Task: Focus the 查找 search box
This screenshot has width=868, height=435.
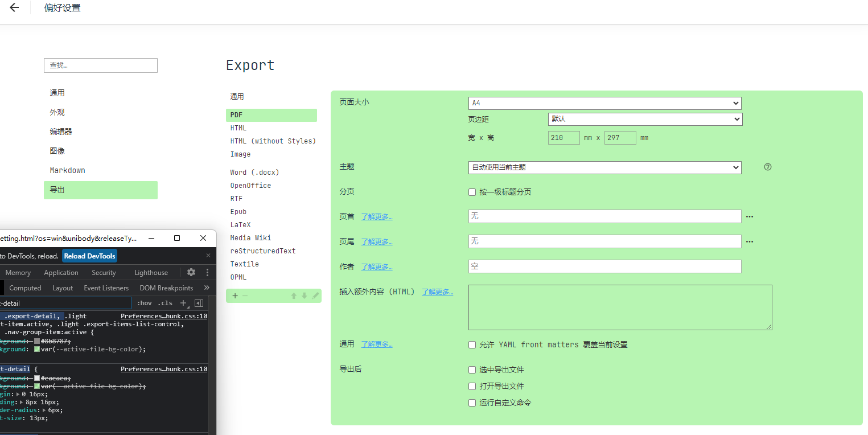Action: [101, 65]
